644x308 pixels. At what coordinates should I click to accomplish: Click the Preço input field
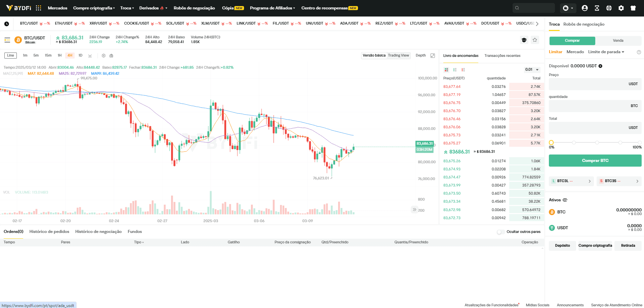click(595, 84)
